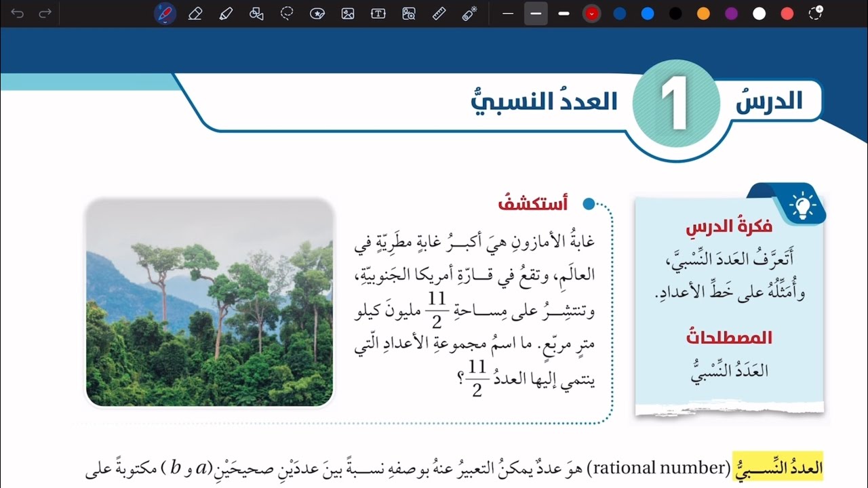Select the Highlighter tool
868x488 pixels.
click(x=226, y=14)
